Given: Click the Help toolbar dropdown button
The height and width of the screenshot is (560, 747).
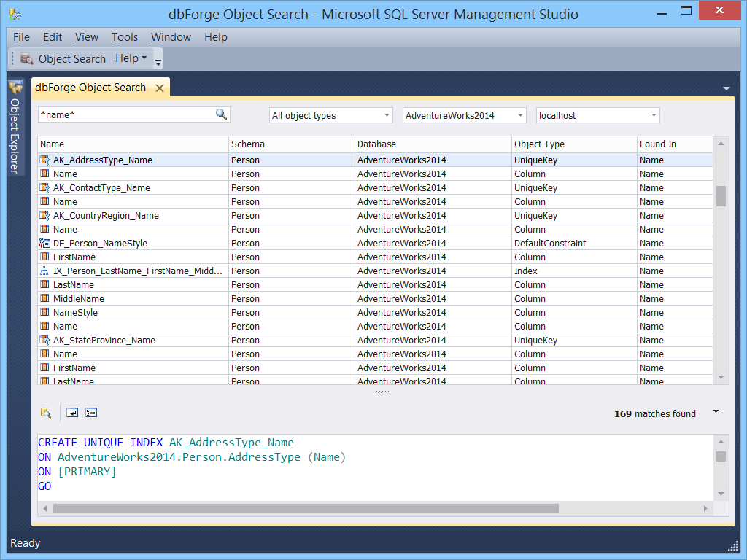Looking at the screenshot, I should click(x=131, y=59).
